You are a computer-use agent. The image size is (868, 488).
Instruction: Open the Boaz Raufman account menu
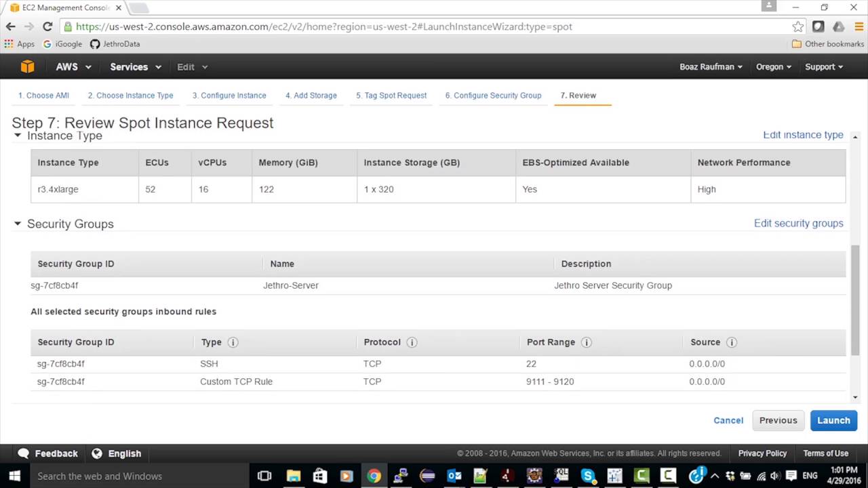(x=711, y=66)
